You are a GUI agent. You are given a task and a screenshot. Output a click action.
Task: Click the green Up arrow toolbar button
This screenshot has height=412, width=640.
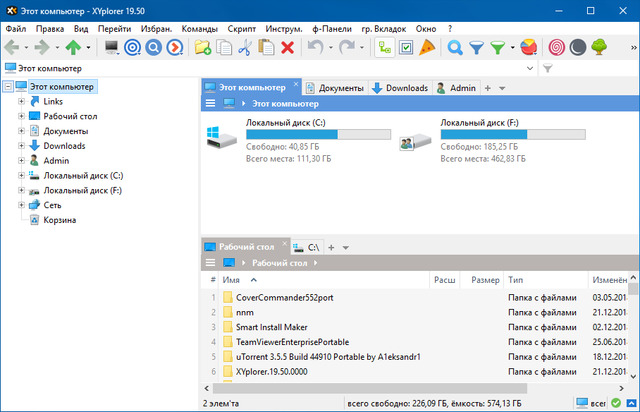click(74, 47)
